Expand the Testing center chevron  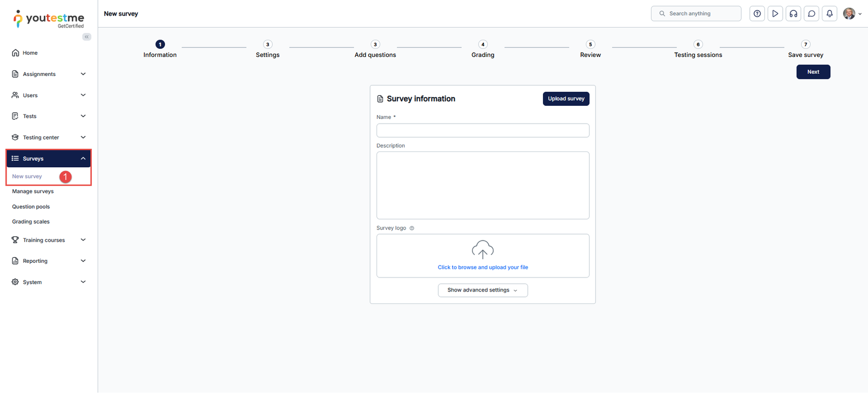pos(83,137)
